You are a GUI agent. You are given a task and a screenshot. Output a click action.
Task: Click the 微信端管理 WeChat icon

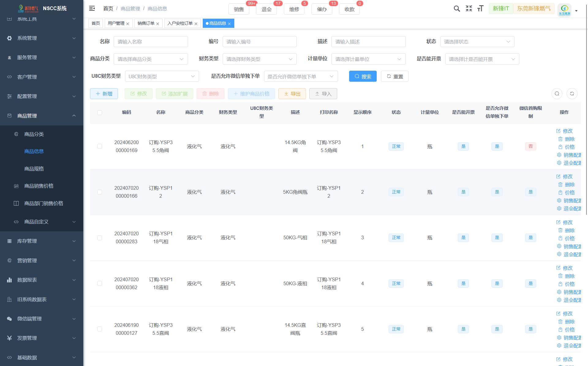pyautogui.click(x=9, y=319)
